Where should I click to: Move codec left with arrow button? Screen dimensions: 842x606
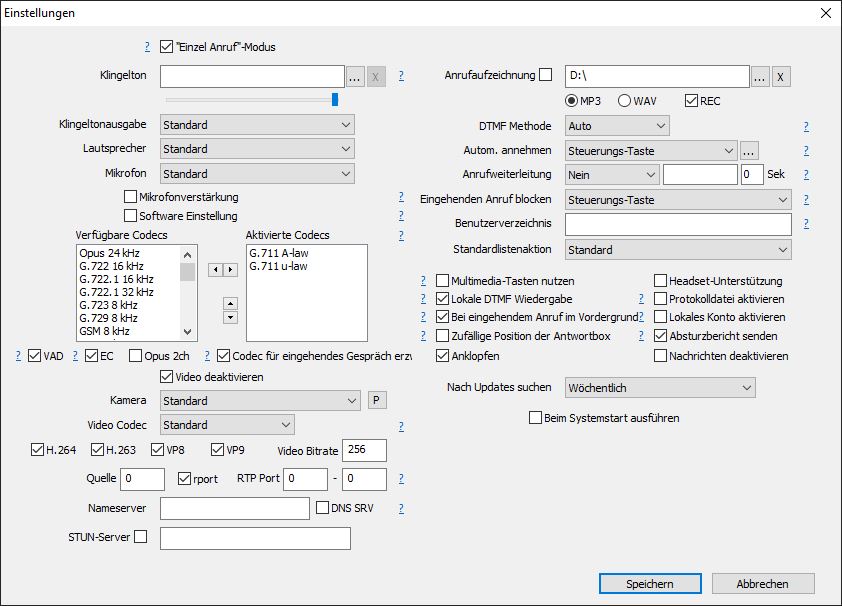216,269
